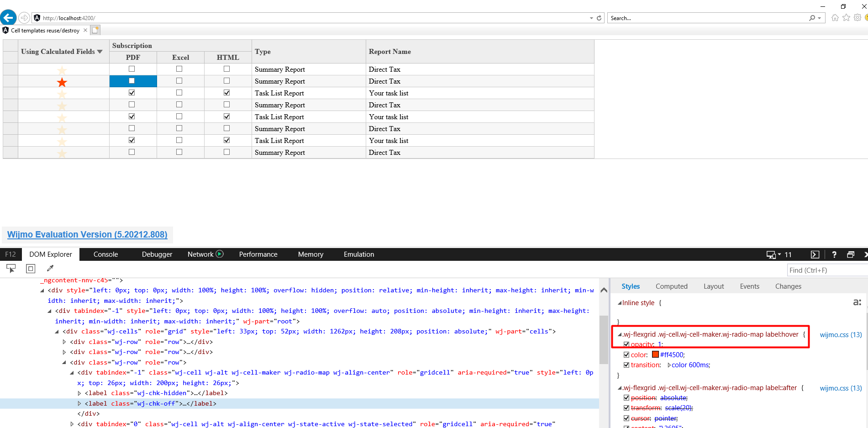
Task: Refresh the page with the reload icon
Action: pyautogui.click(x=599, y=18)
